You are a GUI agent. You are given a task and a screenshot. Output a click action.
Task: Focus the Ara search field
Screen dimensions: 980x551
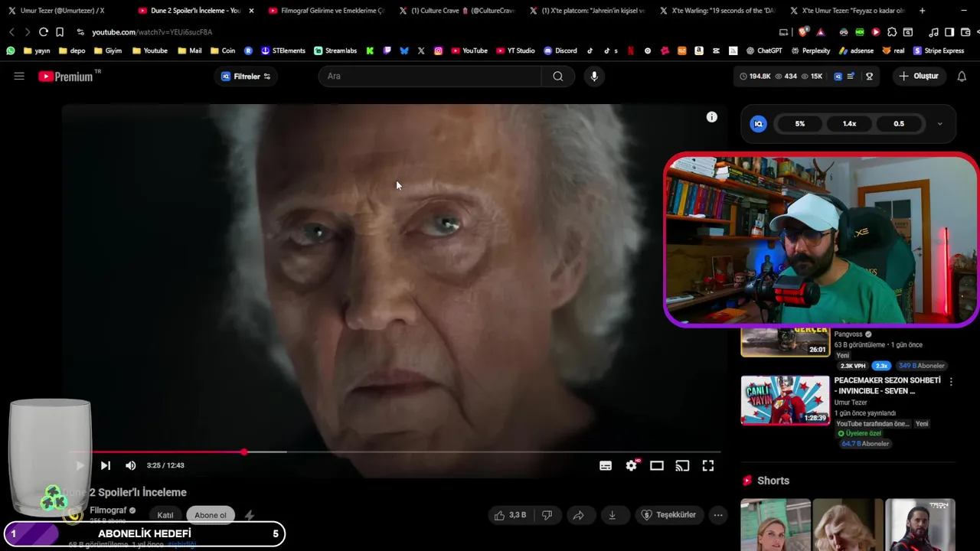point(430,76)
